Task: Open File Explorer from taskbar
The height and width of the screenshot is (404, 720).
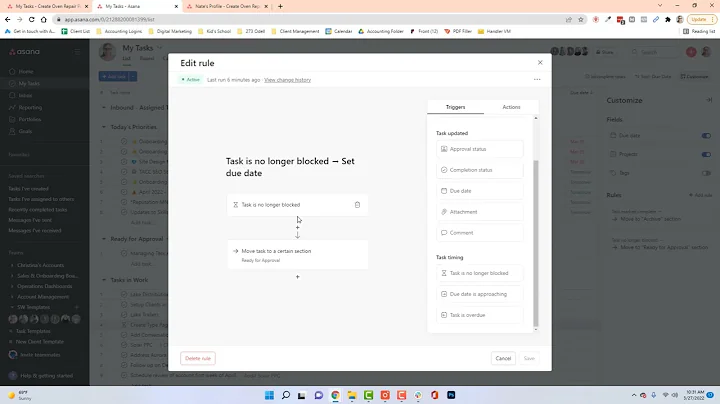Action: 352,395
